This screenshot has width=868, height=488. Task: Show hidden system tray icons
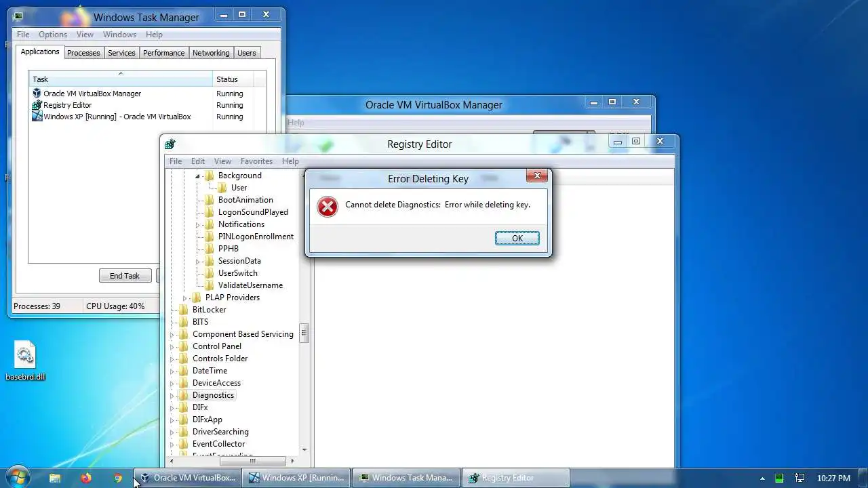point(762,478)
